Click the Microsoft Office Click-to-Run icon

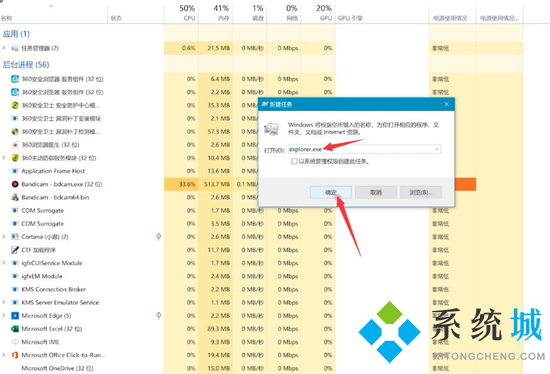click(15, 355)
